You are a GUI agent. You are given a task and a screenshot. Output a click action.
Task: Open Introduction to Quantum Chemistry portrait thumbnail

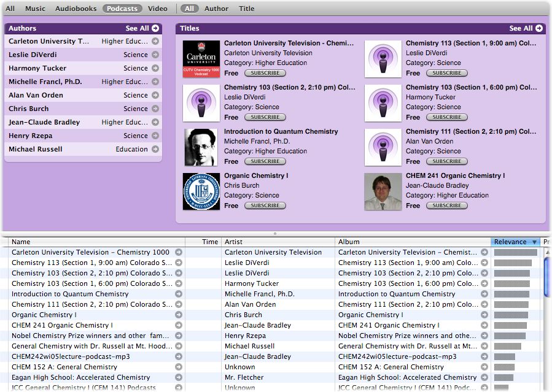[x=201, y=147]
